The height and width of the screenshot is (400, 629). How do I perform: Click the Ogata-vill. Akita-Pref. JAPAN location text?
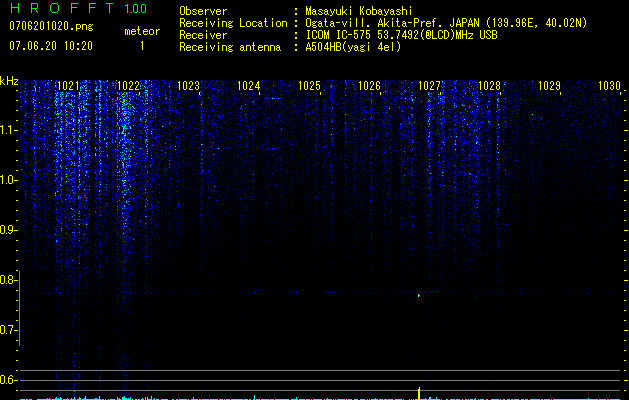pos(446,23)
